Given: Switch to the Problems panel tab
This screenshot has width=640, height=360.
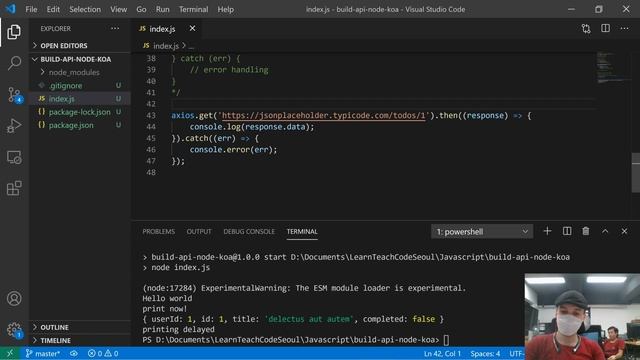Looking at the screenshot, I should click(x=158, y=231).
